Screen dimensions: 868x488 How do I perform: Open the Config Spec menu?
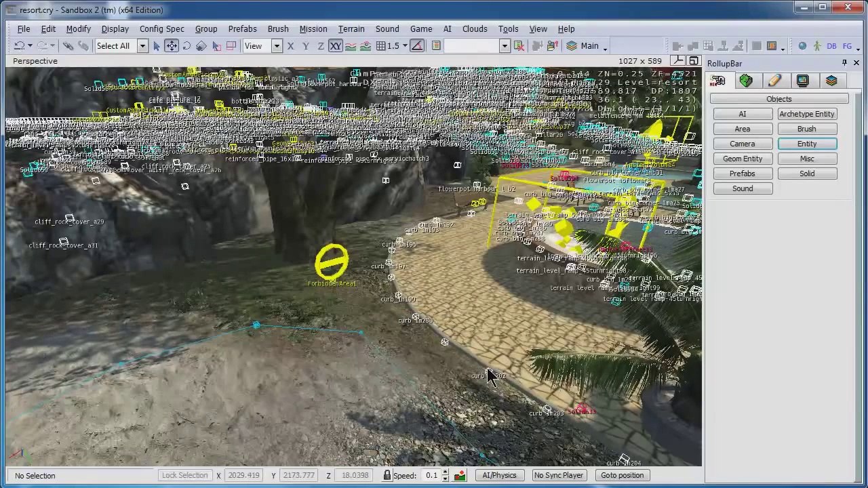[x=161, y=28]
